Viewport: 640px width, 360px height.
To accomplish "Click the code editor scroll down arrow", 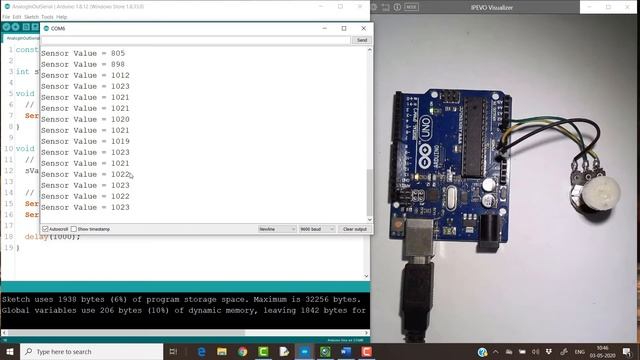I will (366, 276).
